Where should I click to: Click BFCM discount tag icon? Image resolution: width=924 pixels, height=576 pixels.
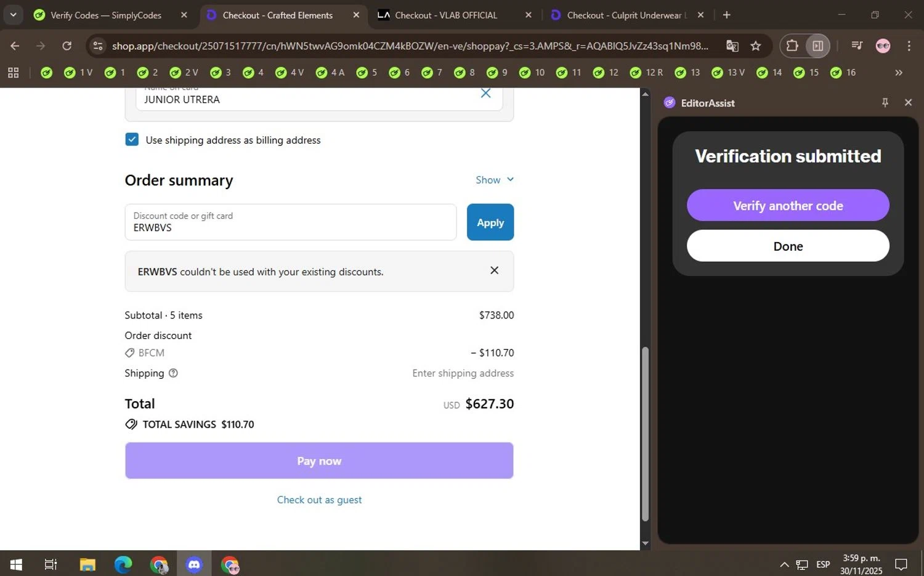(129, 353)
